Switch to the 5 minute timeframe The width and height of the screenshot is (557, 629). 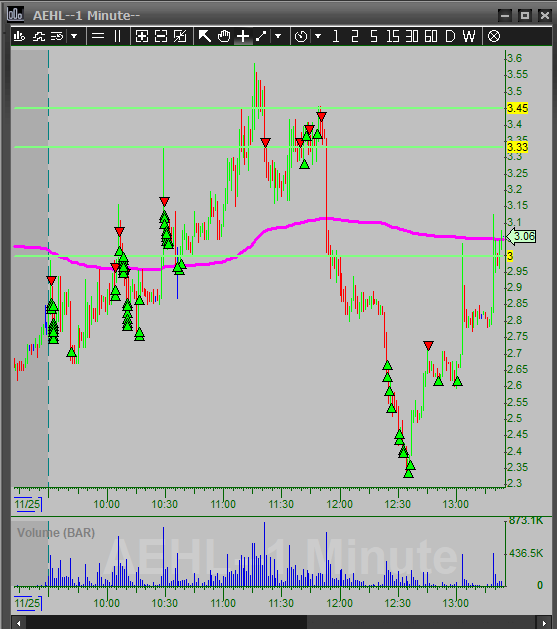[x=374, y=37]
